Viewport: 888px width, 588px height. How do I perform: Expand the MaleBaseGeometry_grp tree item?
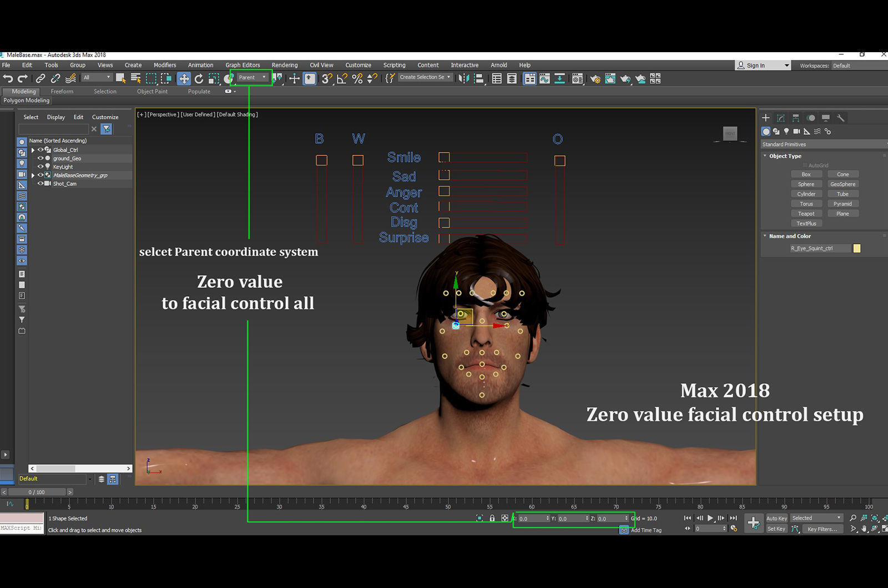(x=33, y=175)
